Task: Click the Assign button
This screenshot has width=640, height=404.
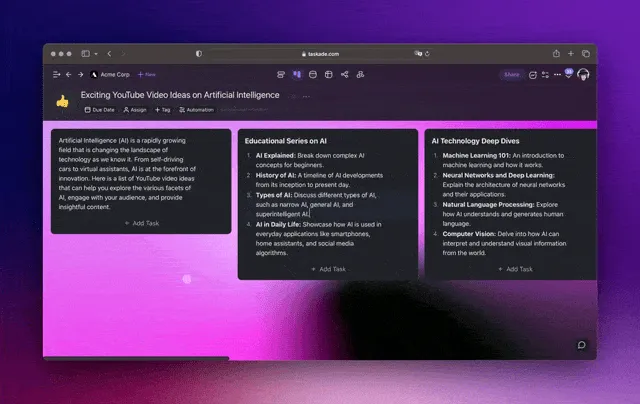Action: pyautogui.click(x=135, y=110)
